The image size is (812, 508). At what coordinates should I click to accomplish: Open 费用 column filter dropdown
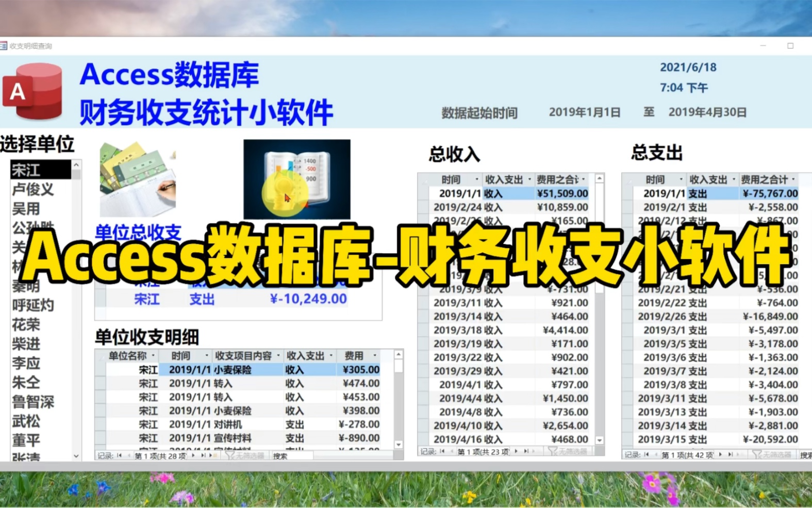pyautogui.click(x=375, y=355)
